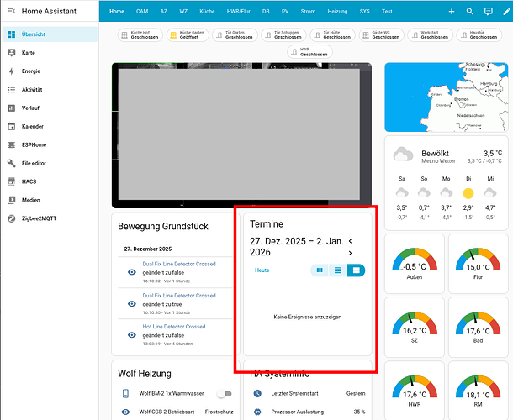Image resolution: width=513 pixels, height=420 pixels.
Task: Click Prozessor Auslastung row
Action: [x=309, y=412]
